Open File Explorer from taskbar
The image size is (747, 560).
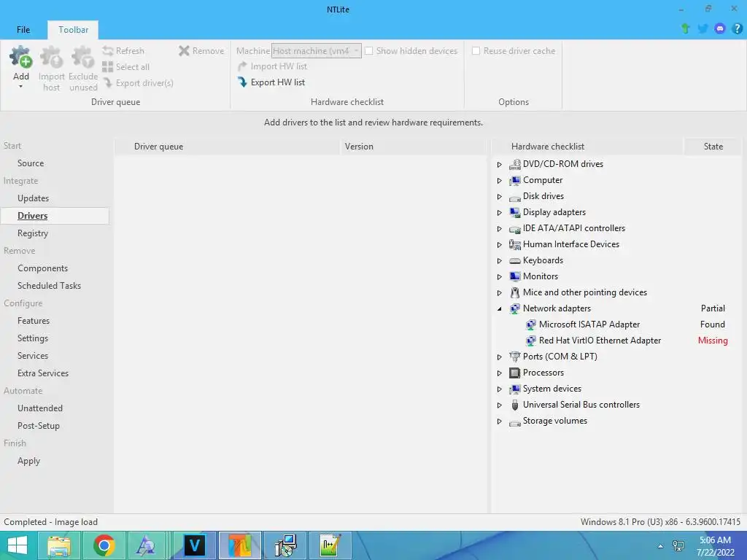coord(58,545)
